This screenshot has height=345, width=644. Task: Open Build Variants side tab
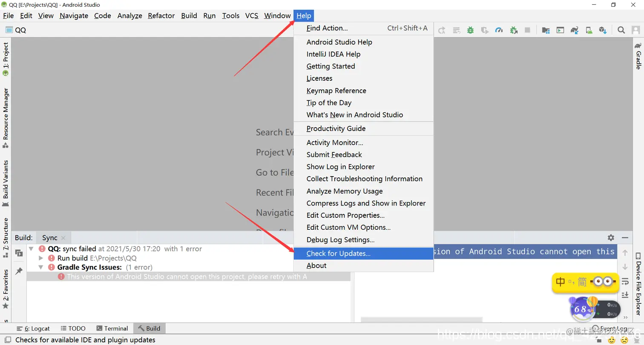(x=6, y=183)
